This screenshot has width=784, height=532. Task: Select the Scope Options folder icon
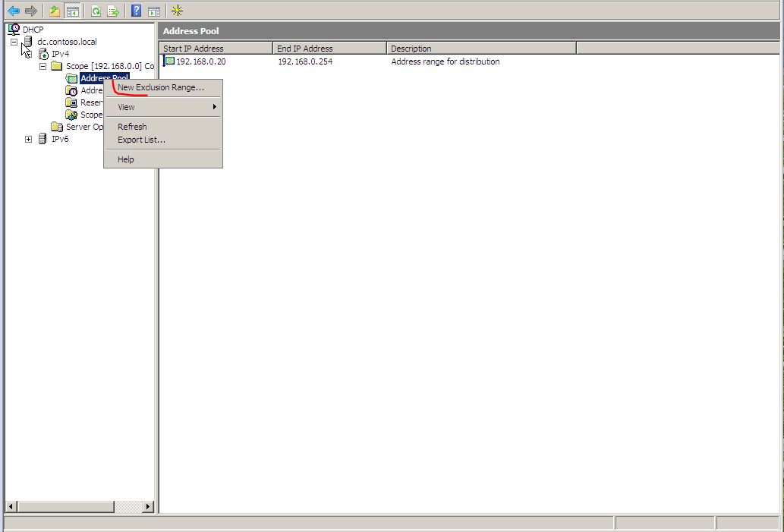pos(71,115)
